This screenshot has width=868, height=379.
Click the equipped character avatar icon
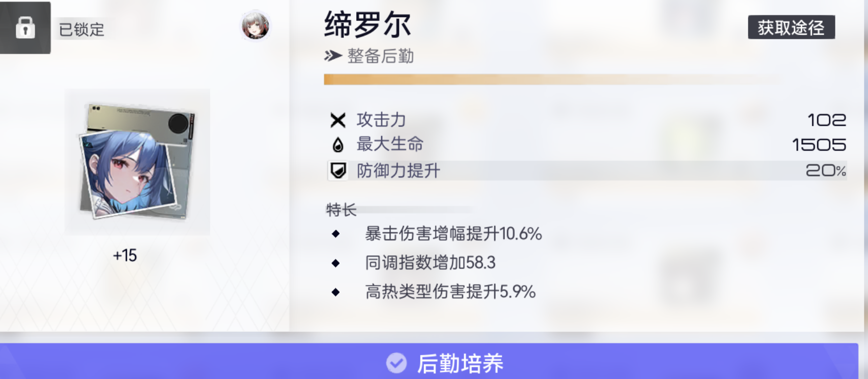[x=256, y=25]
